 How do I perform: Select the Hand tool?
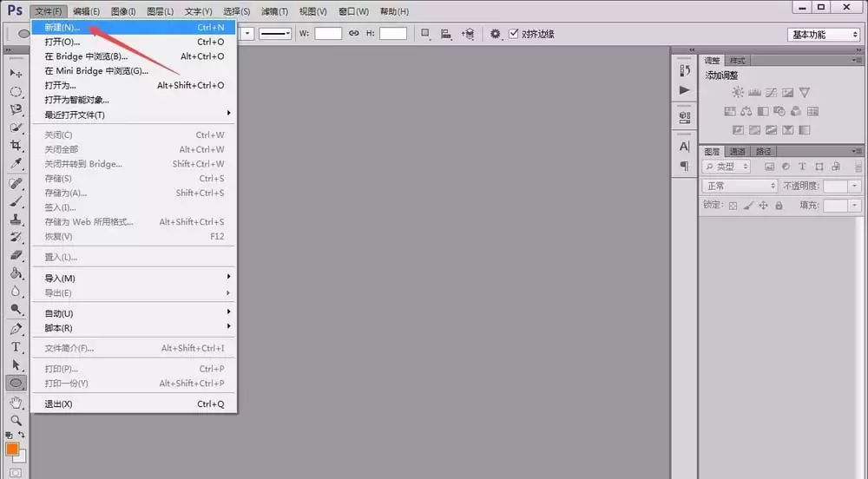(16, 402)
